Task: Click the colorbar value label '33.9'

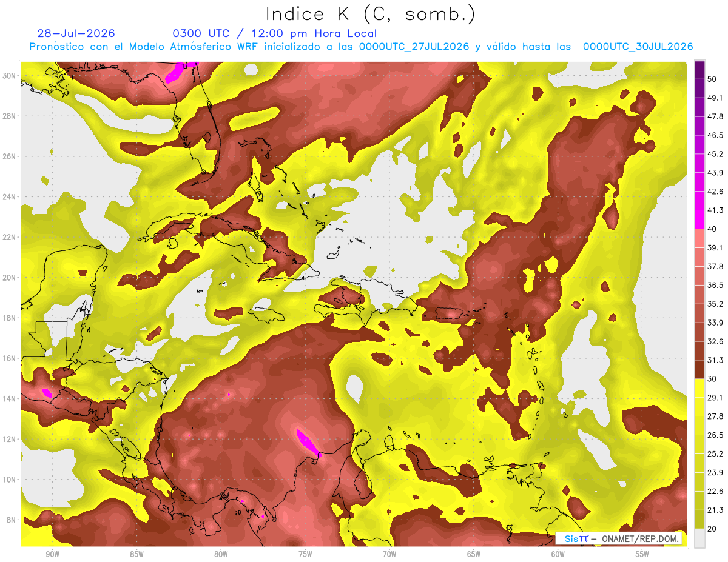Action: pos(716,322)
